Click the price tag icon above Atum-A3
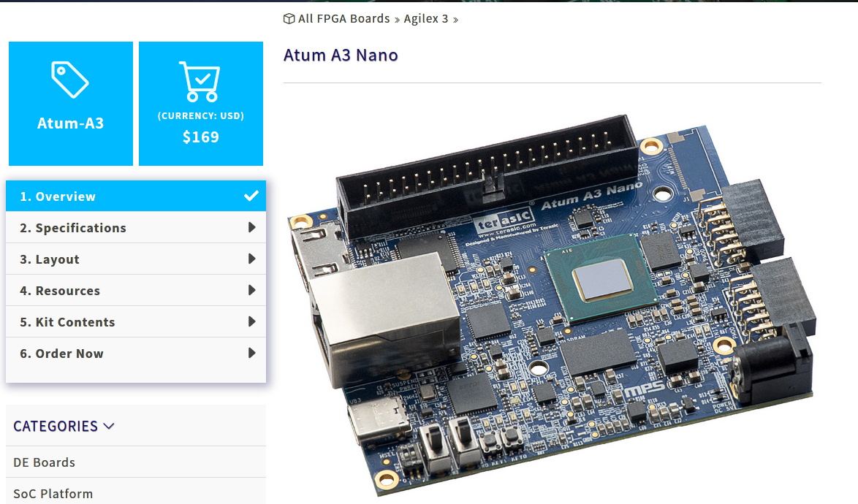 [x=70, y=80]
